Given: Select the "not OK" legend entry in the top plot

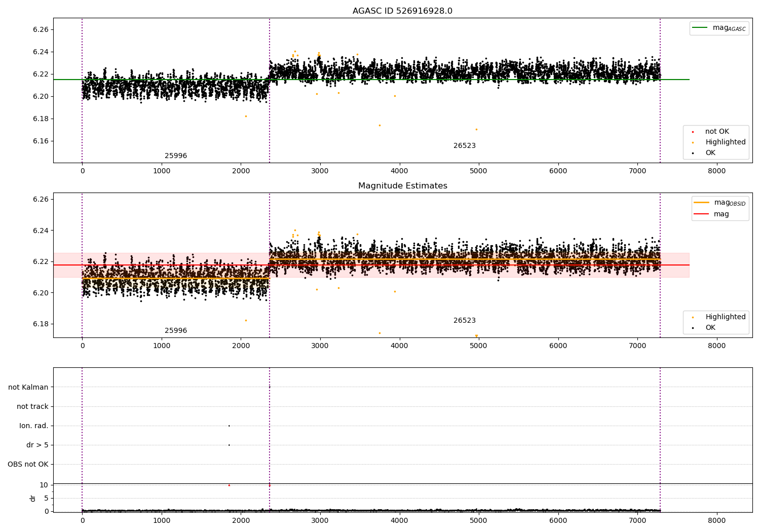Looking at the screenshot, I should tap(717, 132).
